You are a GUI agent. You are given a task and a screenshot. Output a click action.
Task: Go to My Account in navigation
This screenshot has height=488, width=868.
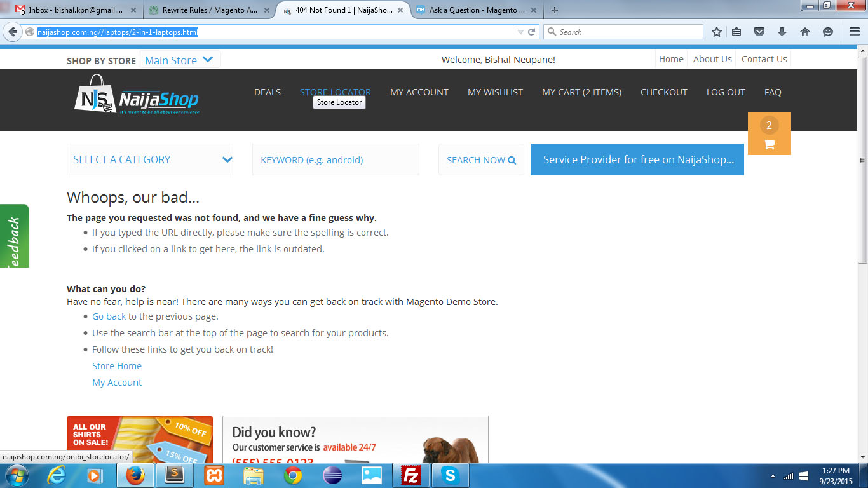click(x=419, y=92)
